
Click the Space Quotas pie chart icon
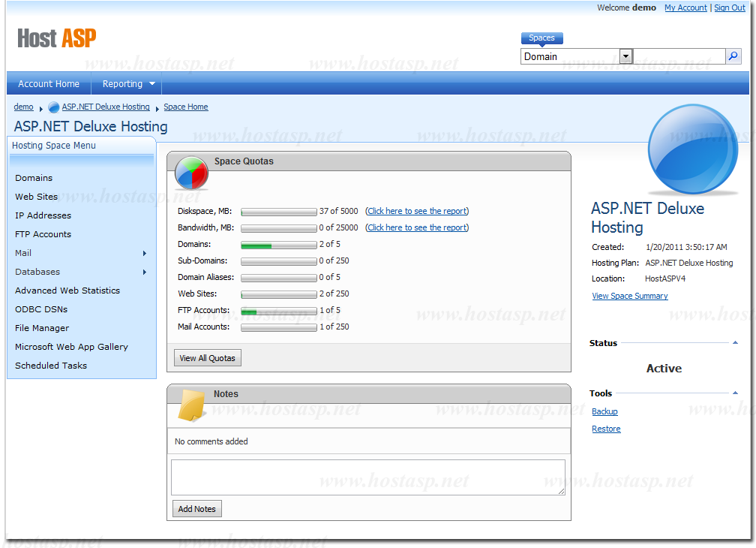191,173
